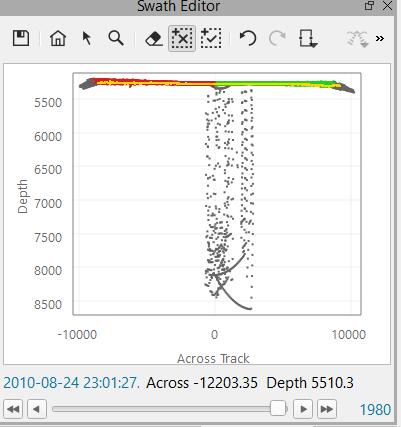Advance forward one ping
The height and width of the screenshot is (427, 401).
tap(303, 409)
